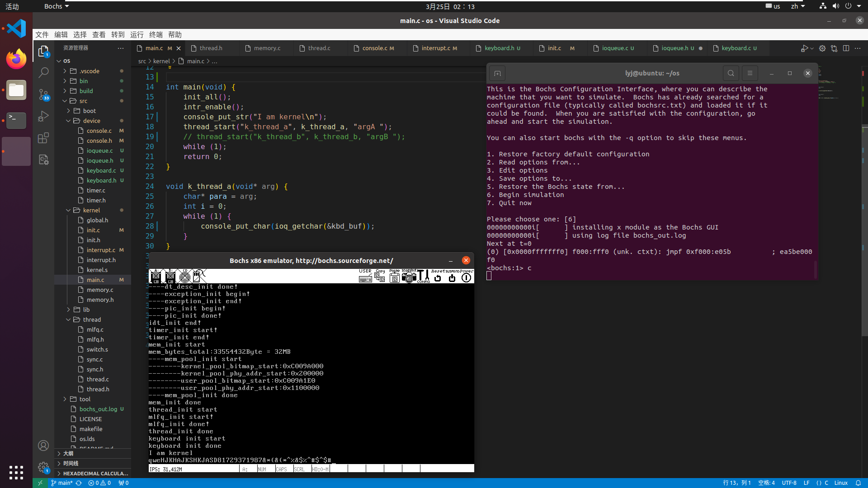The height and width of the screenshot is (488, 868).
Task: Click Bochs Copy toolbar button
Action: [380, 276]
